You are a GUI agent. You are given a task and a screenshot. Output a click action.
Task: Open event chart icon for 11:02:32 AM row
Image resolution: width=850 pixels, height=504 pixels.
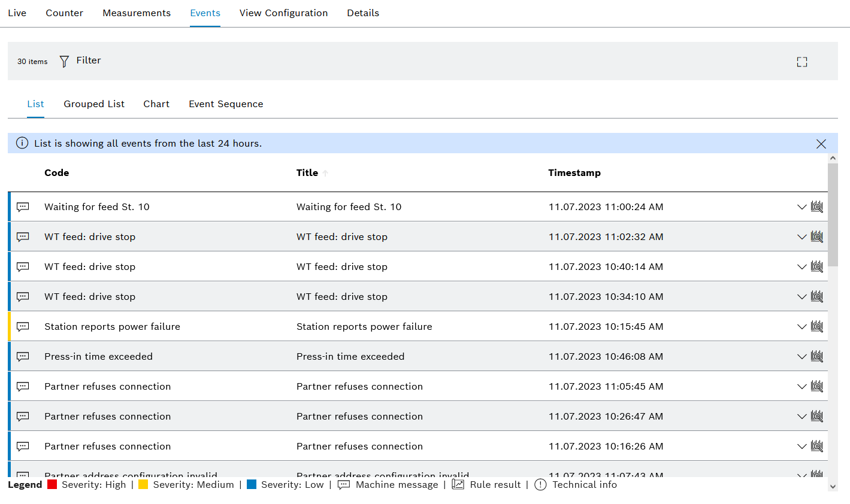(x=817, y=236)
